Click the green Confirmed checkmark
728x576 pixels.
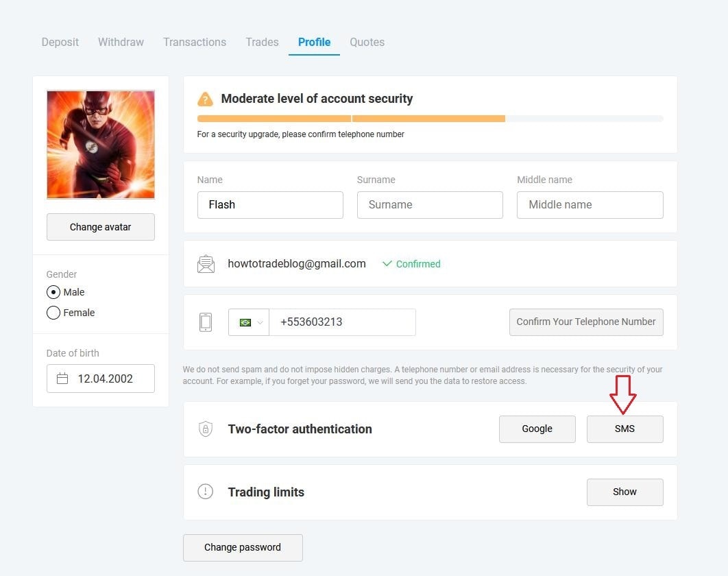(x=387, y=263)
